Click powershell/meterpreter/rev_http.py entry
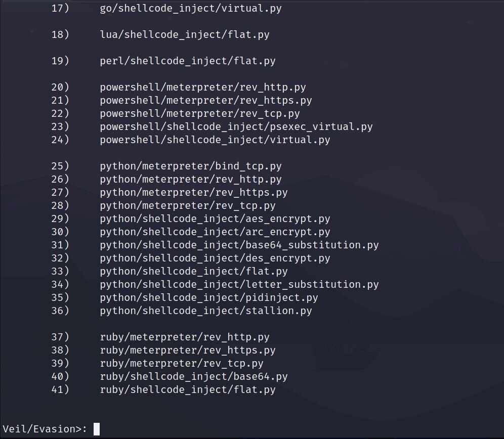 coord(203,87)
